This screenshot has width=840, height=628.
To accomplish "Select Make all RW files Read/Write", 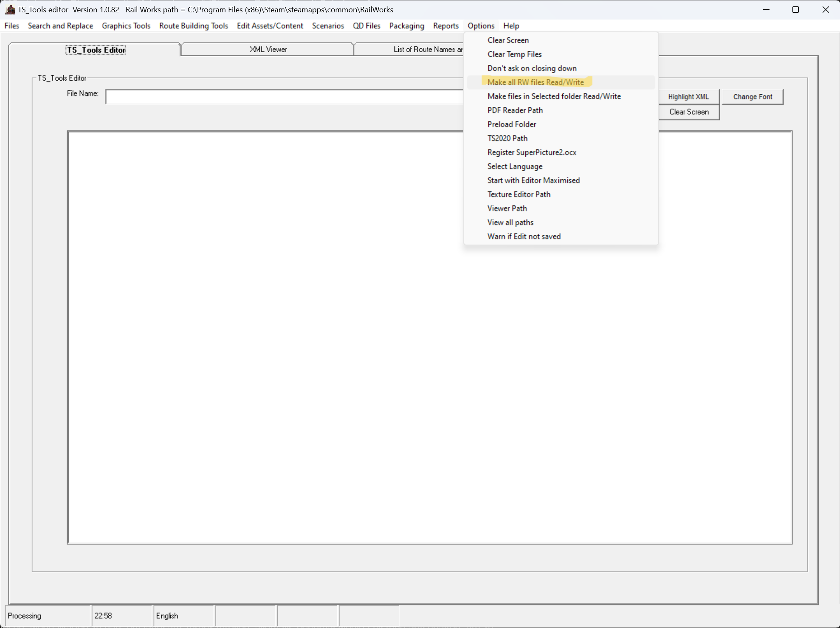I will point(536,82).
